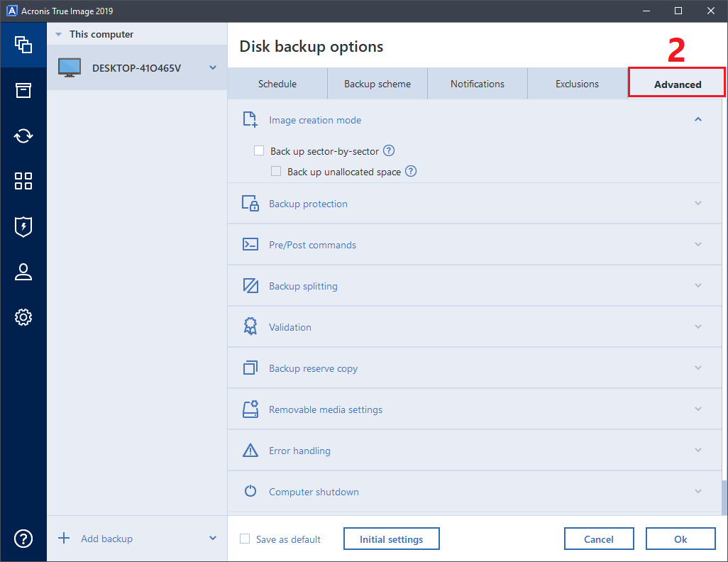Image resolution: width=728 pixels, height=562 pixels.
Task: Click the Image creation mode icon
Action: click(x=250, y=119)
